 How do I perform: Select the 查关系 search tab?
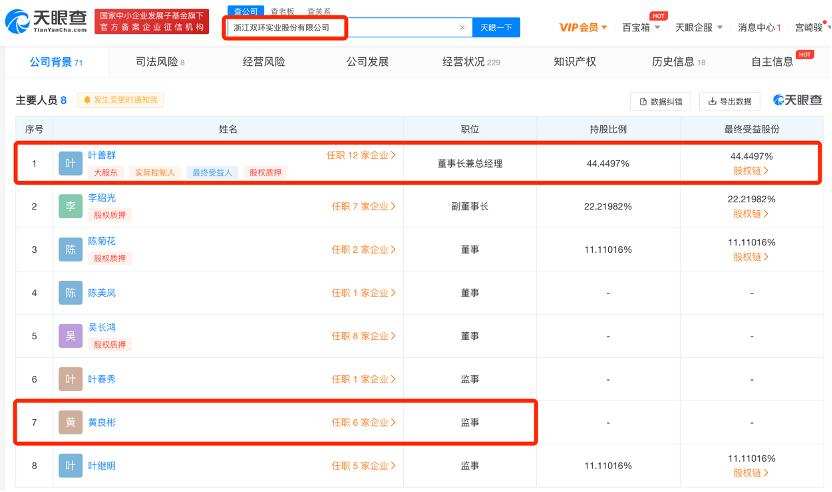click(319, 11)
